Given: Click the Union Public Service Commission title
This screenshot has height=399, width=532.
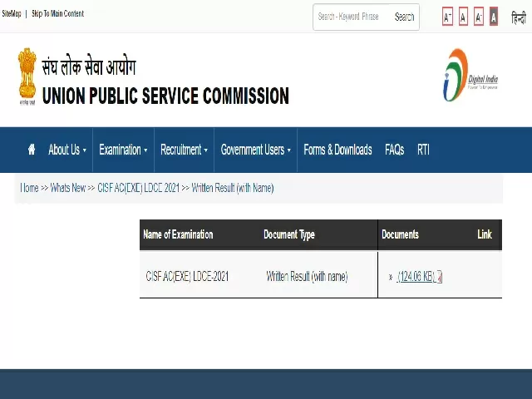Looking at the screenshot, I should tap(165, 96).
